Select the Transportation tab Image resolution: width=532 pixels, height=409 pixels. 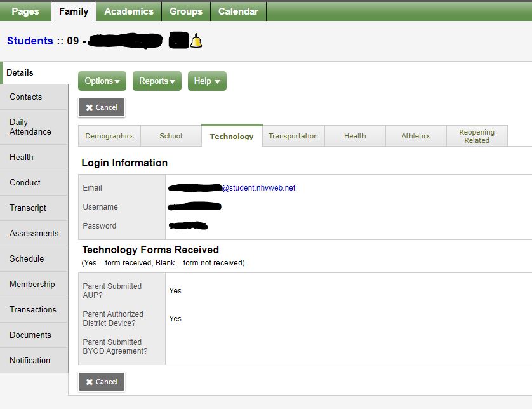pyautogui.click(x=293, y=136)
